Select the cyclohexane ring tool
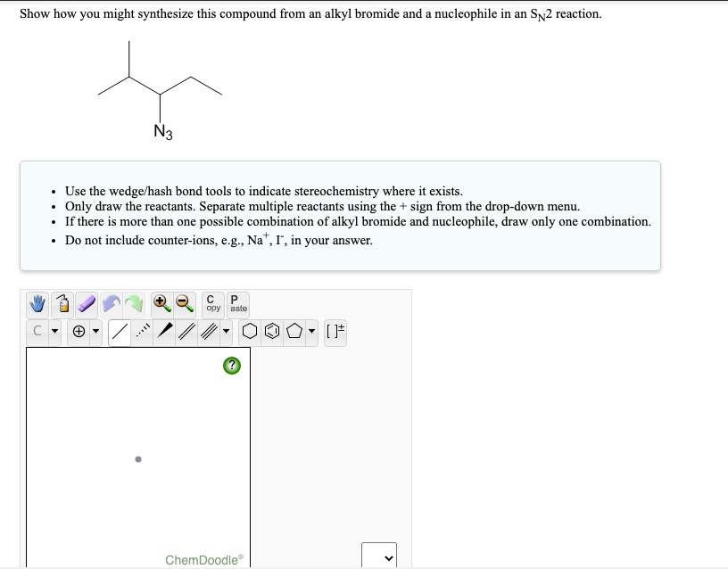The height and width of the screenshot is (569, 728). 250,333
